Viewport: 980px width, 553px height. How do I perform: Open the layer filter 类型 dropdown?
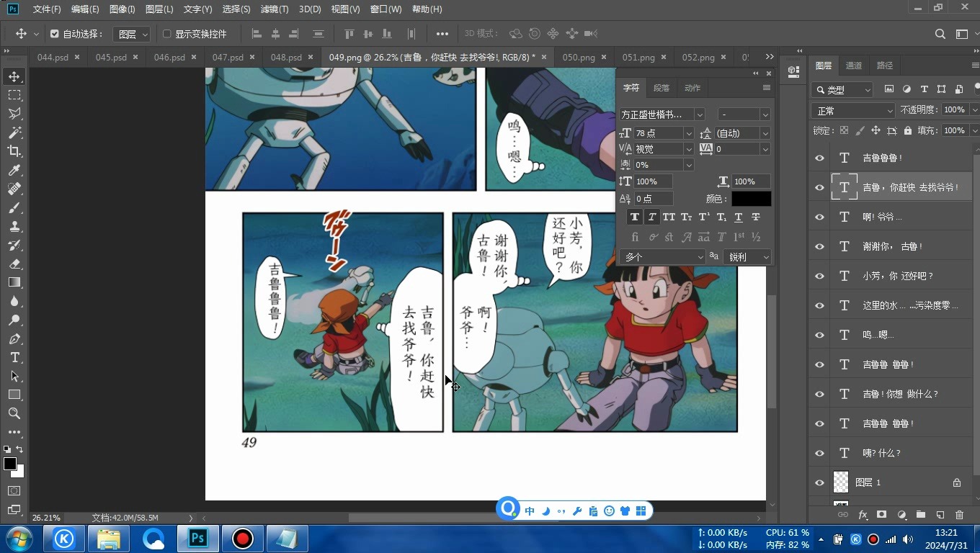point(842,90)
